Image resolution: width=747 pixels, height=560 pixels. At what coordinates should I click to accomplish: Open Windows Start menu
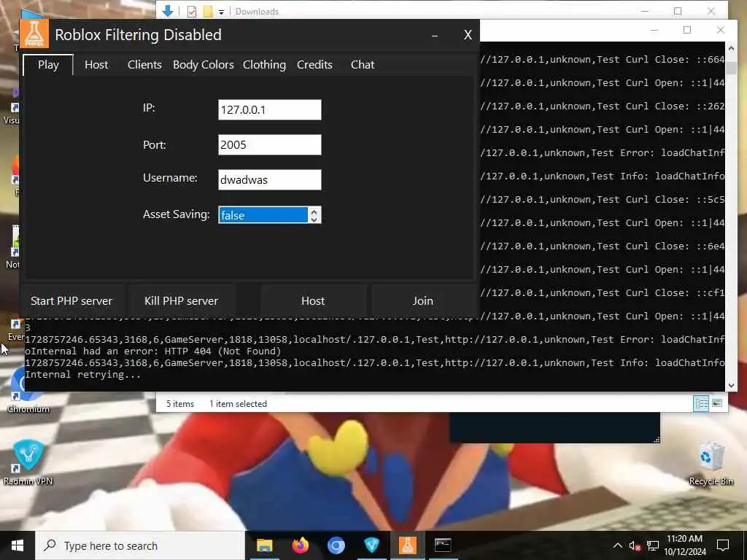pyautogui.click(x=18, y=545)
